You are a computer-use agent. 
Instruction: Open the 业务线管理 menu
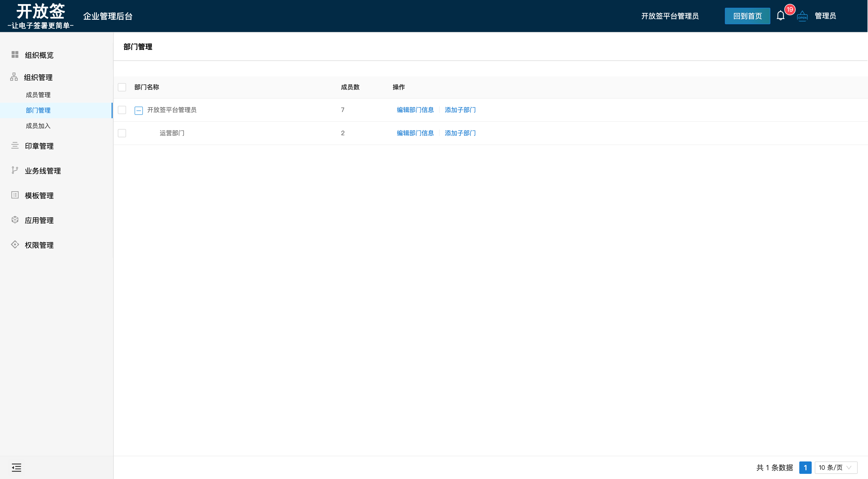[x=43, y=171]
